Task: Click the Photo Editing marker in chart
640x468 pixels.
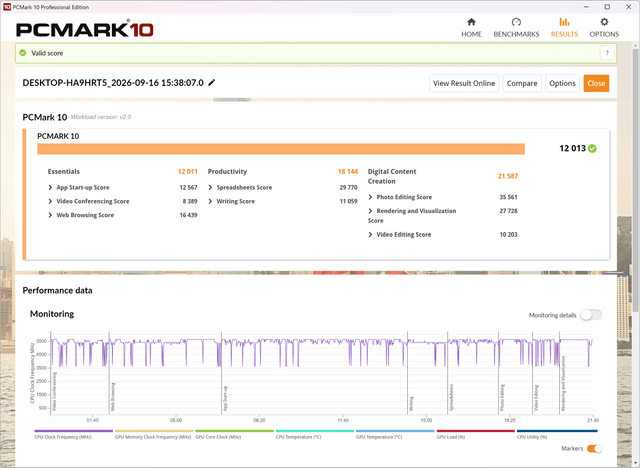Action: 502,398
